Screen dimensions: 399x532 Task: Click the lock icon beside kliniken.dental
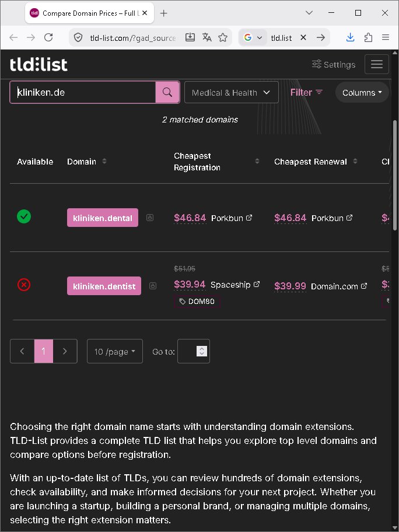pyautogui.click(x=150, y=218)
